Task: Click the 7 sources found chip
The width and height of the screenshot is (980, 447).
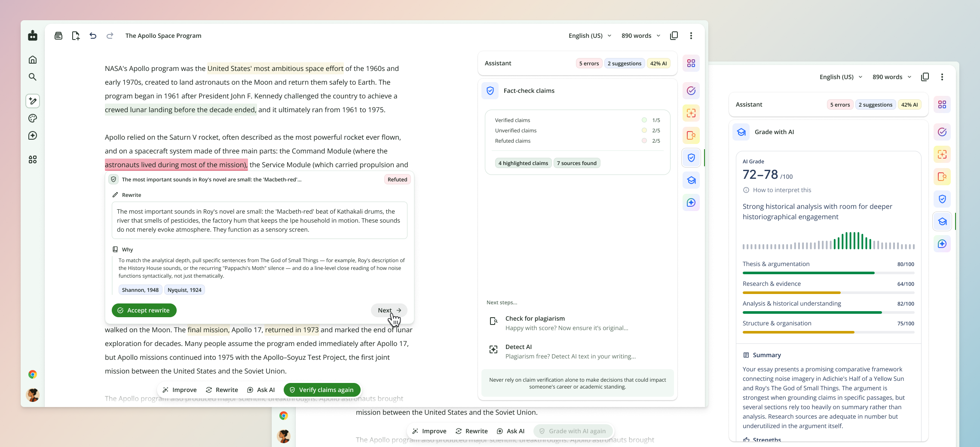Action: [x=577, y=163]
